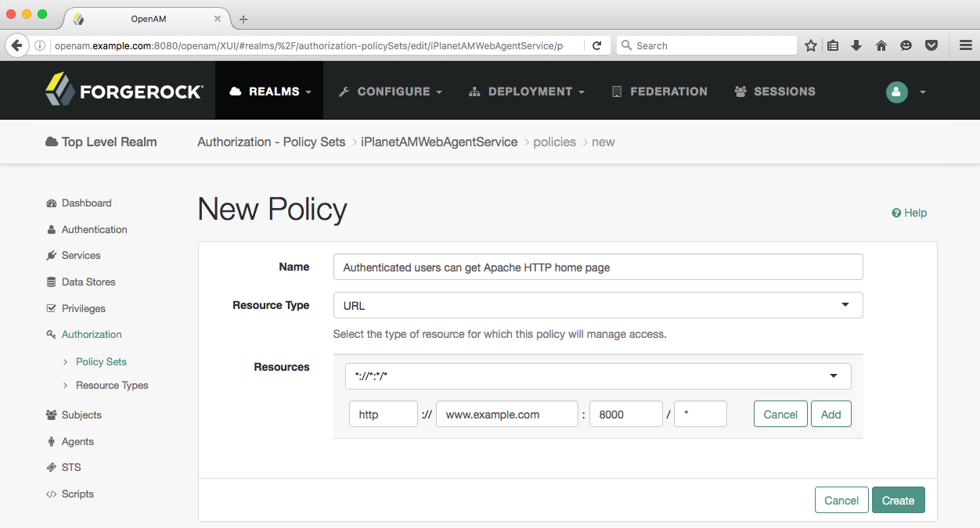Click the user avatar icon
This screenshot has width=980, height=528.
tap(896, 92)
